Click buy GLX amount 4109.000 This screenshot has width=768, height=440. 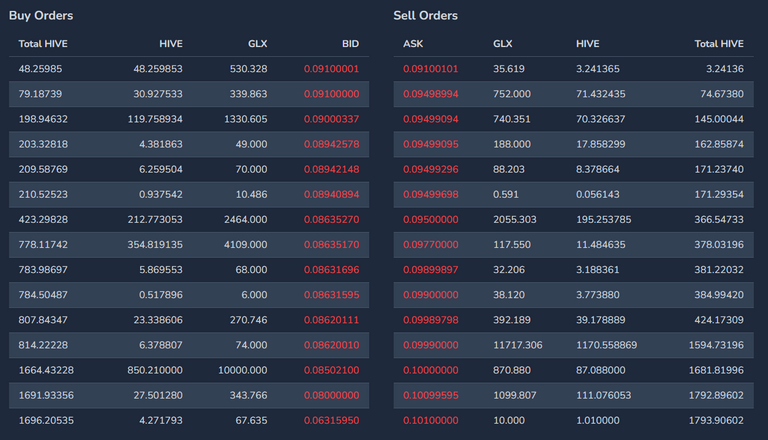pos(246,244)
